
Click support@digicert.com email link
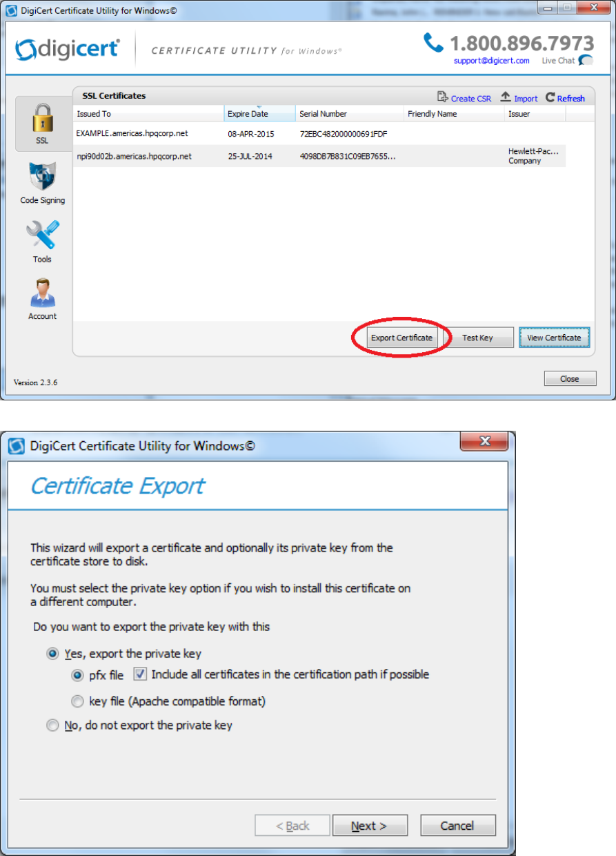pyautogui.click(x=491, y=61)
